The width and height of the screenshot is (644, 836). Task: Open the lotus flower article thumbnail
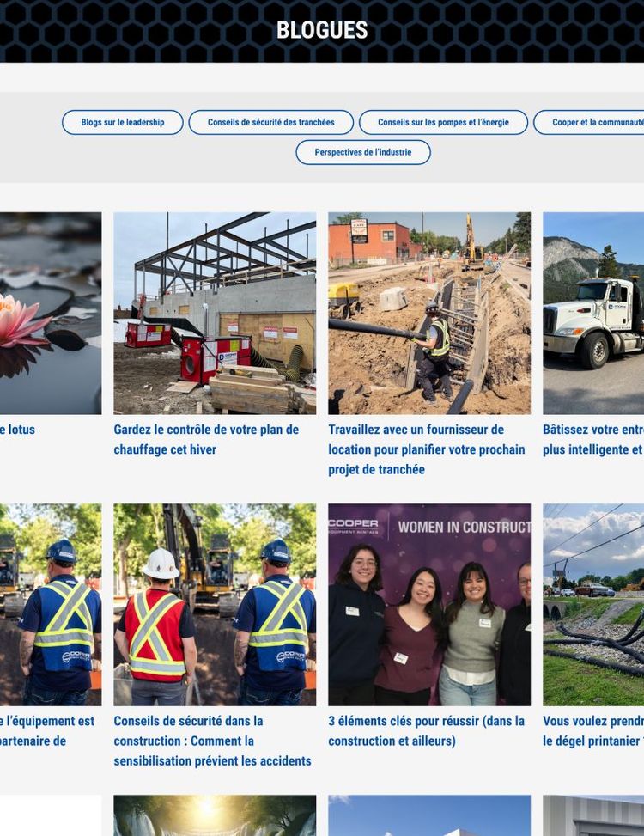coord(51,313)
